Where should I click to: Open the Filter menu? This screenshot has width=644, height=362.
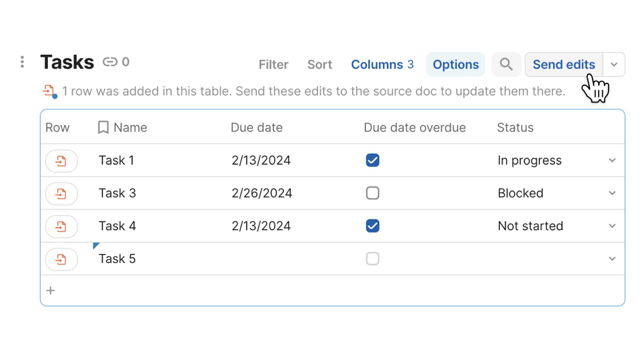273,64
